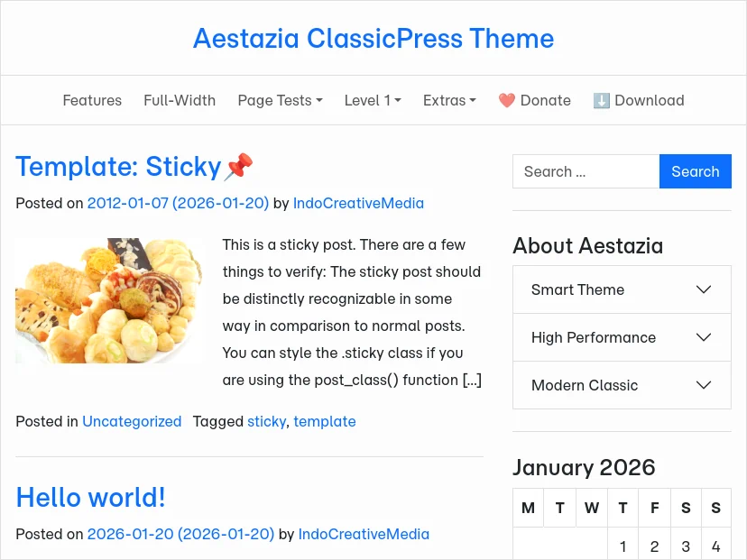The width and height of the screenshot is (747, 560).
Task: Open the Aestazia ClassicPress Theme site title
Action: click(373, 39)
